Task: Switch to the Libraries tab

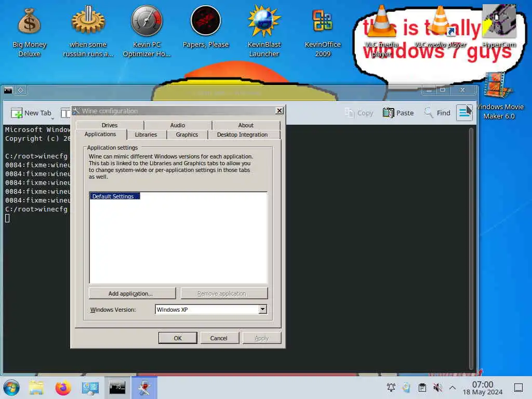Action: (146, 135)
